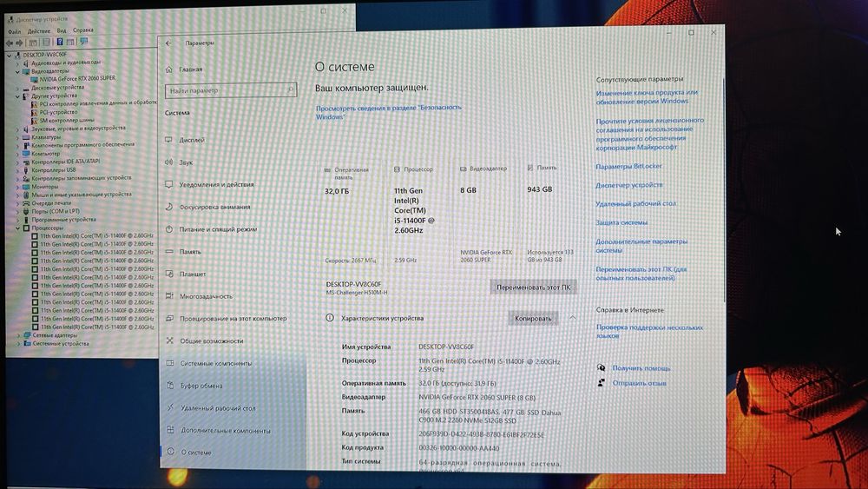Open Изменение ключа продукта link
Screen dimensions: 868x489
647,97
